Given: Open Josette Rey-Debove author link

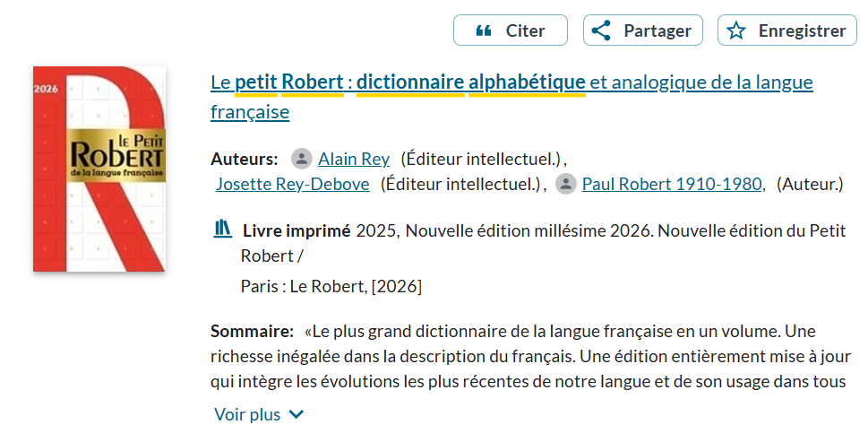Looking at the screenshot, I should pos(292,185).
